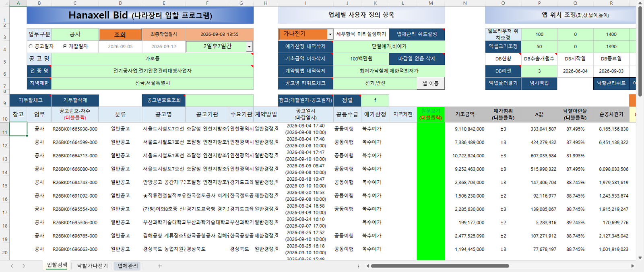Switch to the 업체관리 sheet tab
This screenshot has height=272, width=644.
pos(128,266)
